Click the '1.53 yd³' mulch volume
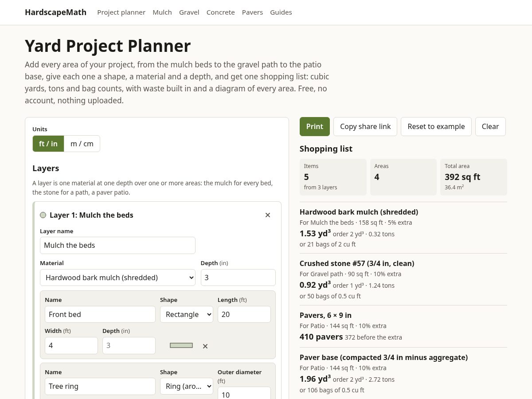Screen dimensions: 532x399 coord(315,233)
